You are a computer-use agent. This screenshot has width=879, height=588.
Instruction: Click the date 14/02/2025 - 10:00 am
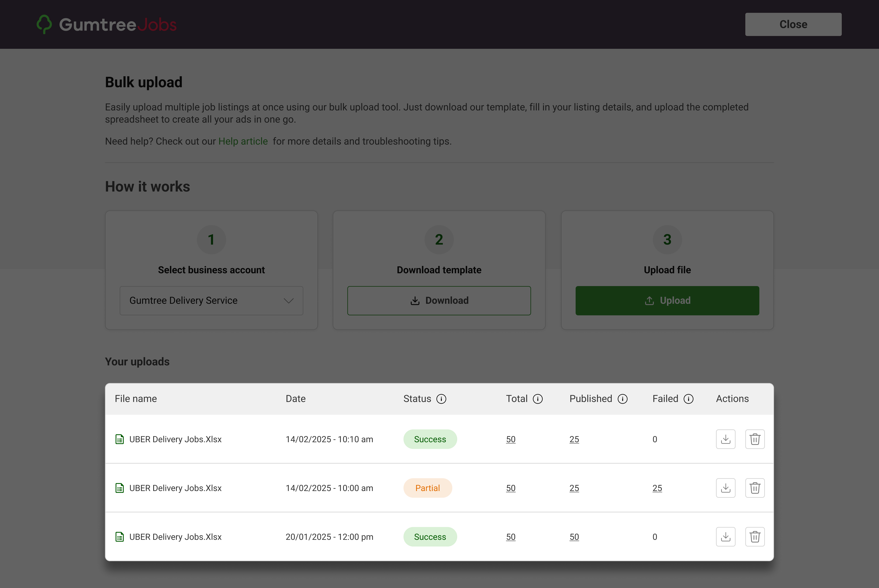[x=330, y=488]
